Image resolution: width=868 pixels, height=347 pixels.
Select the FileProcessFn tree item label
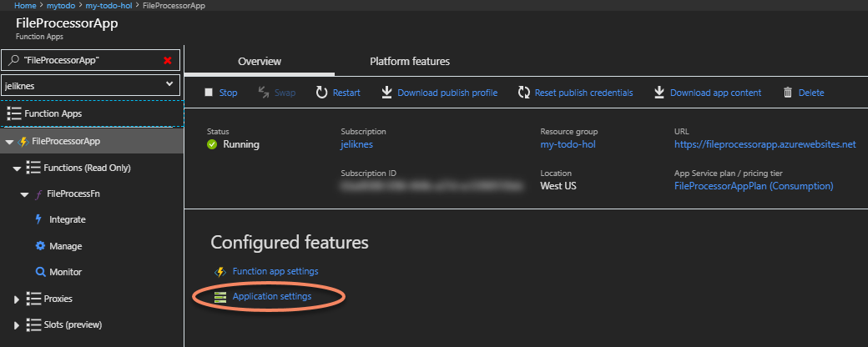click(x=73, y=194)
